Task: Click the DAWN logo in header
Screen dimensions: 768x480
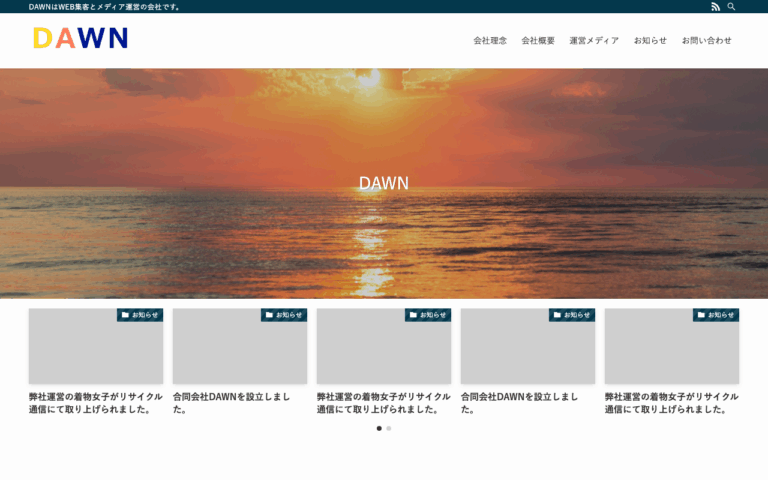Action: (x=80, y=38)
